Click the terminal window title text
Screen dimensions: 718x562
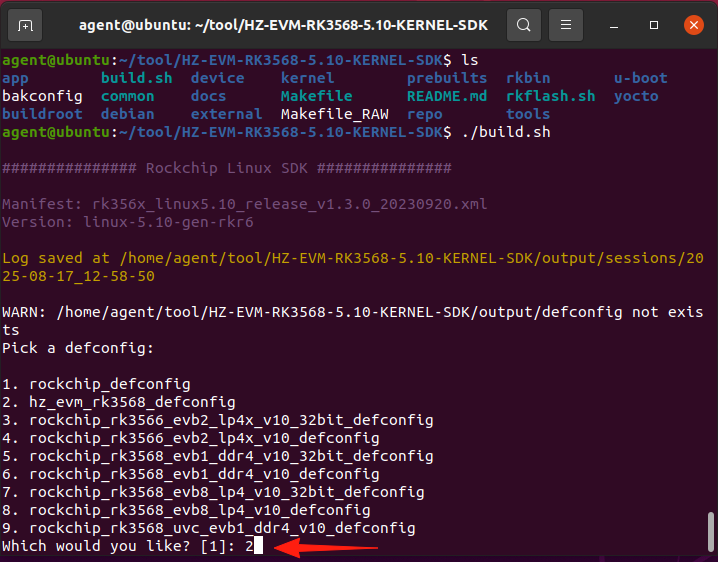pos(283,25)
